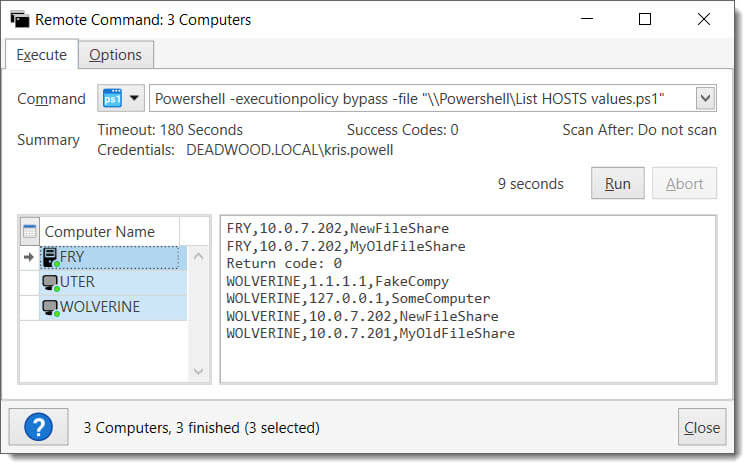Screen dimensions: 750x469
Task: Open the command type dropdown arrow
Action: [x=134, y=98]
